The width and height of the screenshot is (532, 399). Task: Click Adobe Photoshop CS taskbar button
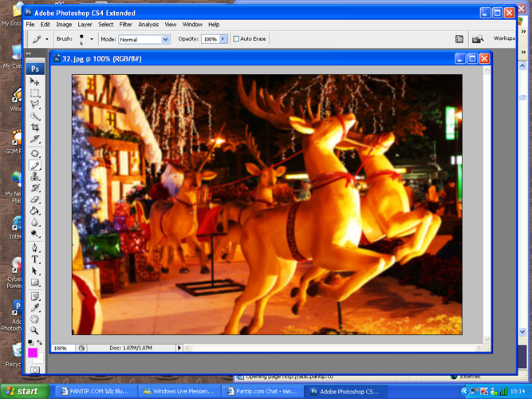(x=345, y=392)
